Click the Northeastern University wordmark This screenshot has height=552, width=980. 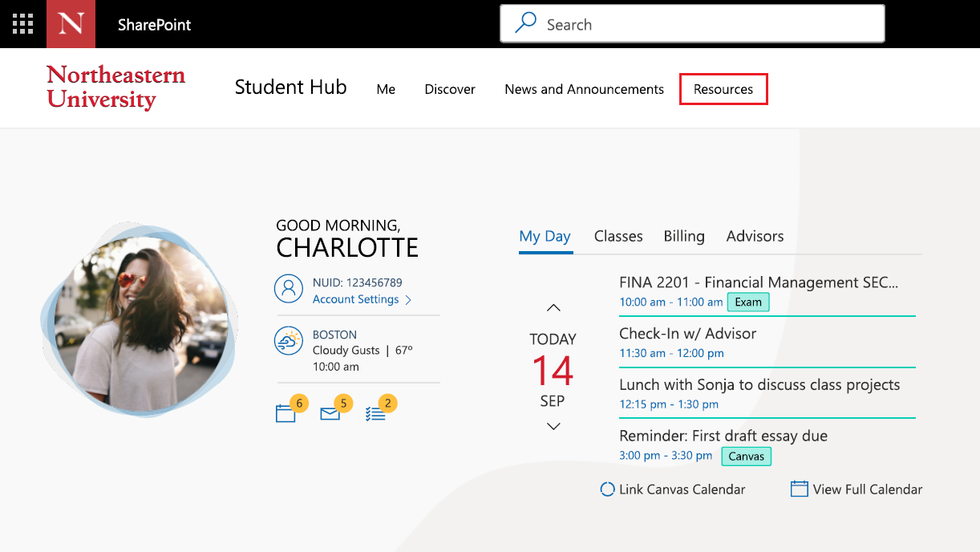[x=115, y=87]
